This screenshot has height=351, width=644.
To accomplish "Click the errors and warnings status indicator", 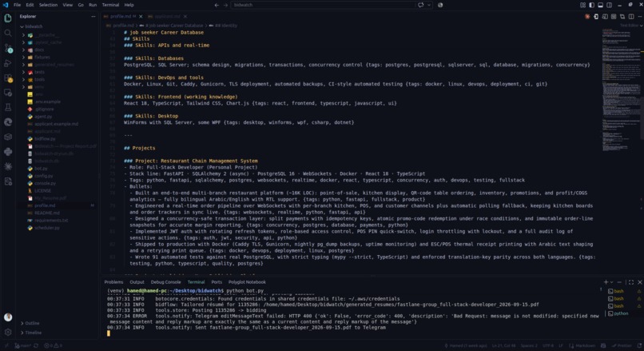I will tap(53, 345).
